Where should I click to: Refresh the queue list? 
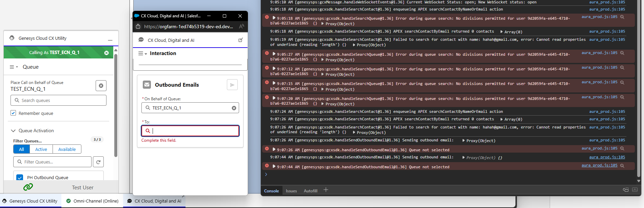(x=98, y=162)
